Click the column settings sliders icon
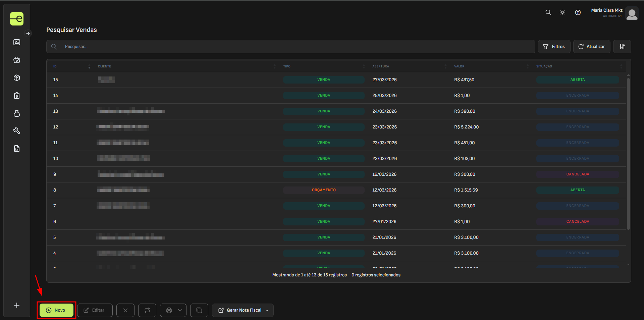This screenshot has width=644, height=320. [622, 47]
